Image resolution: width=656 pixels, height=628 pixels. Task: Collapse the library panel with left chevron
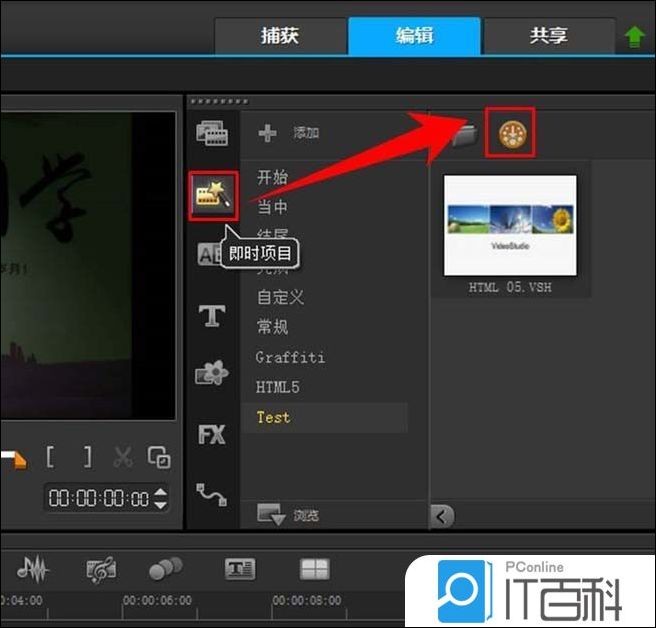click(x=442, y=517)
